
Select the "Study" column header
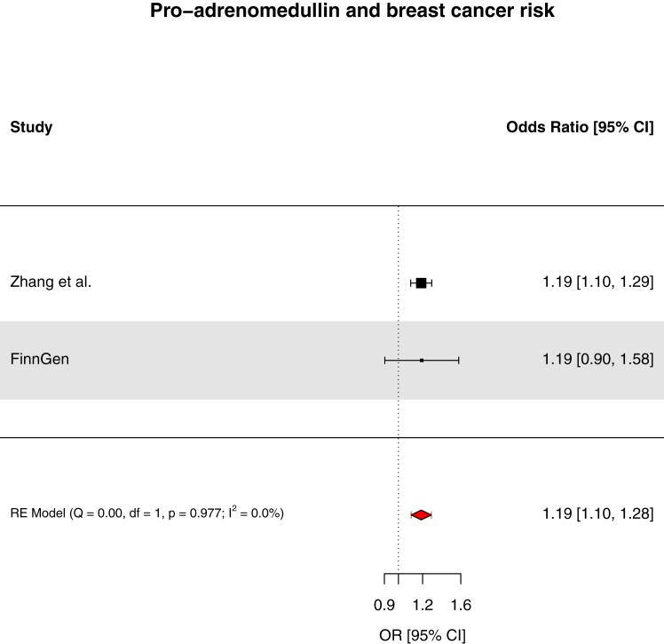(31, 127)
